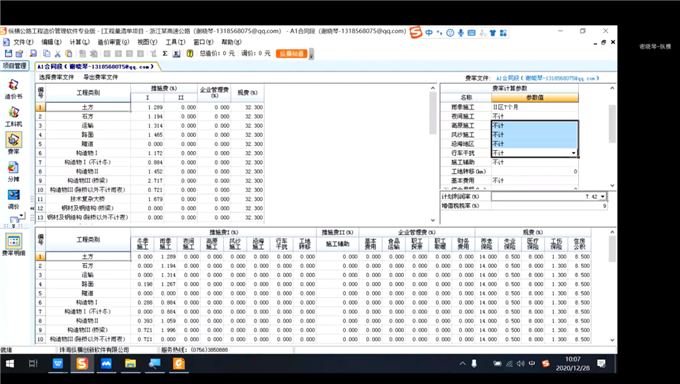Viewport: 680px width, 384px height.
Task: Open orange S app in Windows taskbar
Action: [82, 364]
